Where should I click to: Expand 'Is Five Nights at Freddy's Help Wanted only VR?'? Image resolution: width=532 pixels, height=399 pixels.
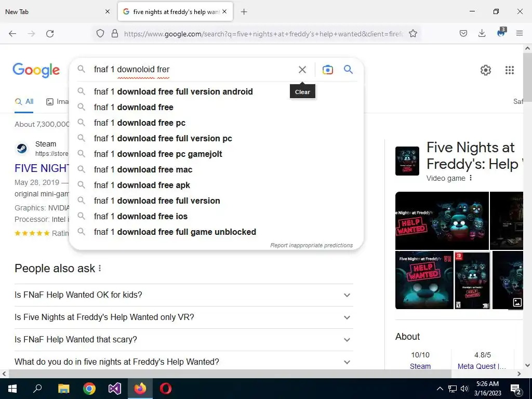coord(184,317)
